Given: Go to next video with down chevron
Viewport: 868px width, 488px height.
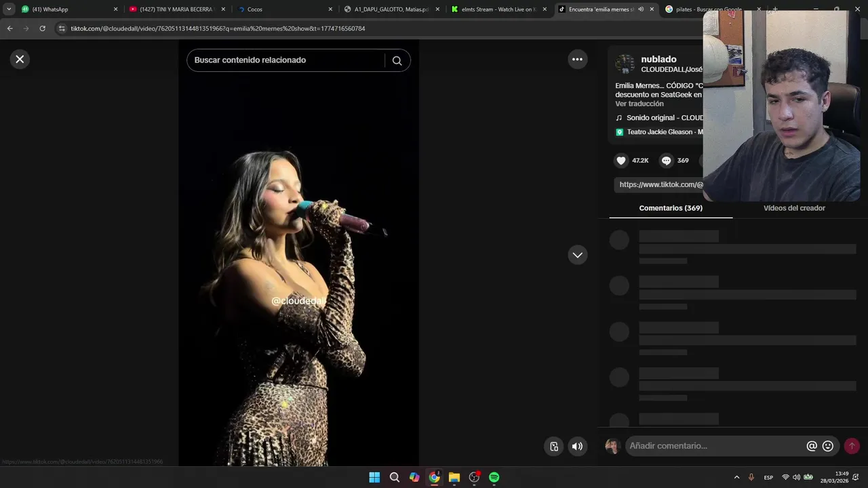Looking at the screenshot, I should 577,255.
